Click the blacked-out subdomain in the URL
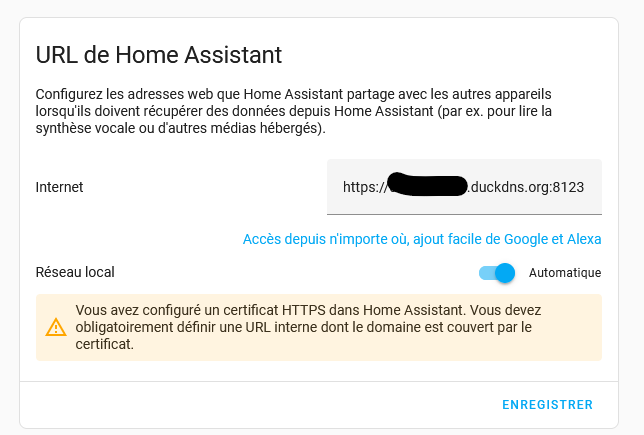 point(427,185)
